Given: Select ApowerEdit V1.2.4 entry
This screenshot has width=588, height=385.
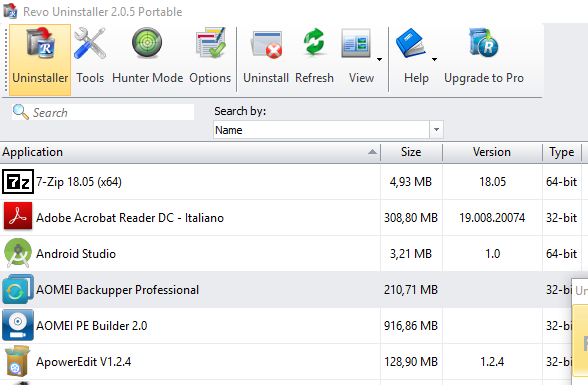Looking at the screenshot, I should tap(285, 362).
